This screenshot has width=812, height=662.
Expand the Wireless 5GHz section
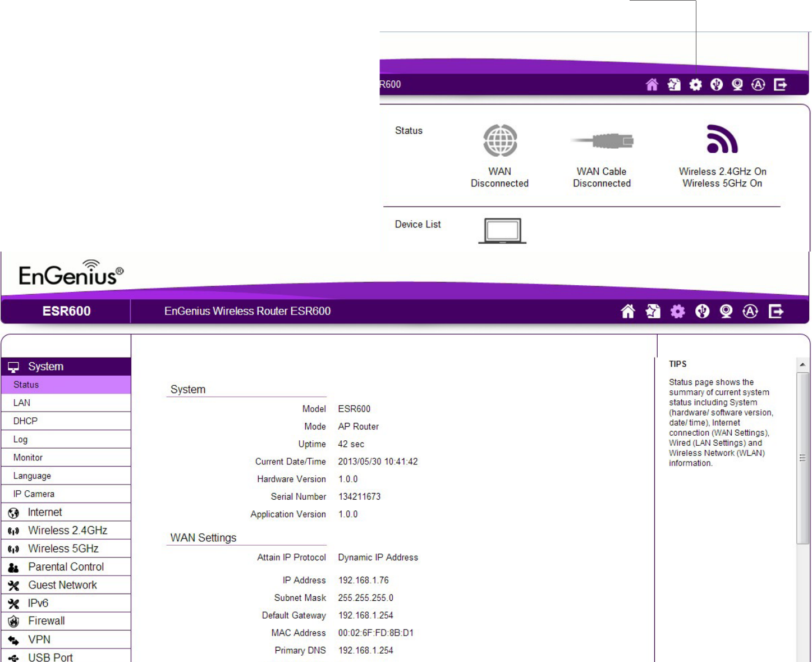(x=66, y=549)
